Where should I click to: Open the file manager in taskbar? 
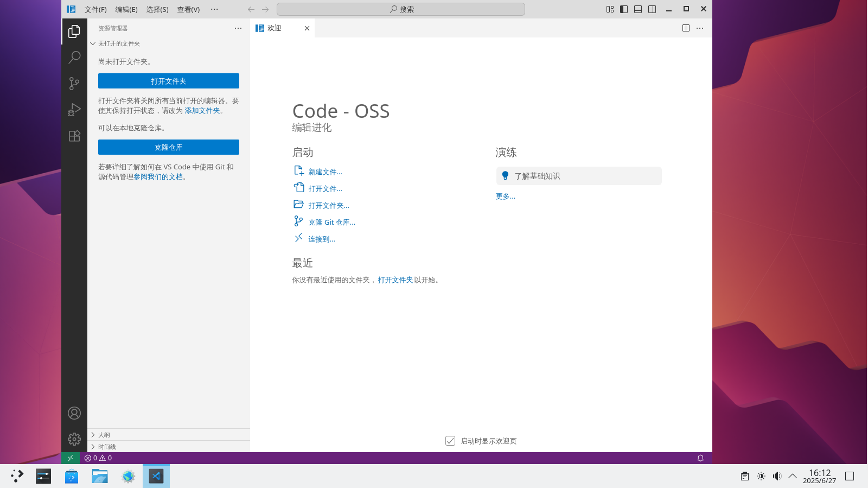(x=100, y=476)
